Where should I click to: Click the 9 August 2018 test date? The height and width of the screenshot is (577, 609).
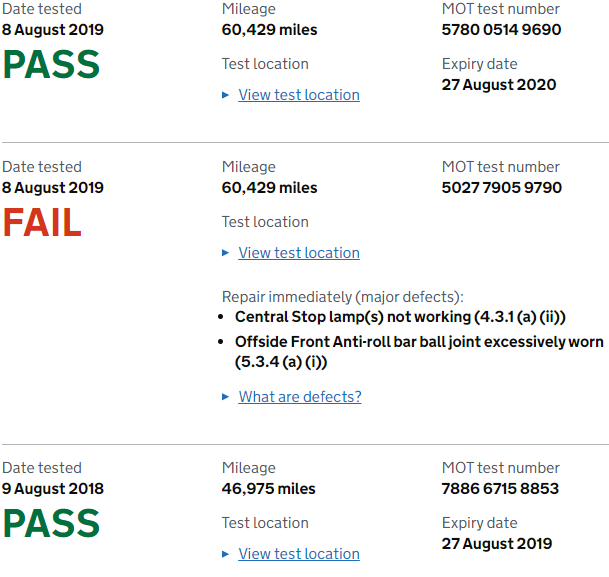(x=53, y=489)
